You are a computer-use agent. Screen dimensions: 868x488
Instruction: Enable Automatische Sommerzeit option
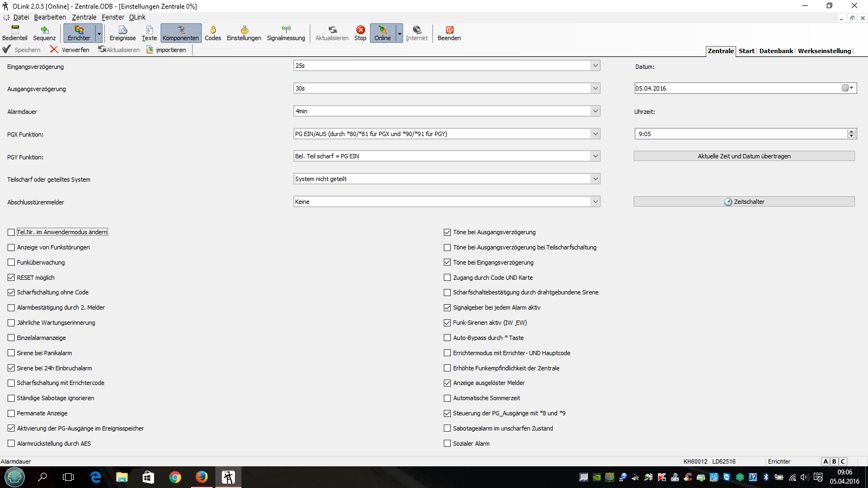448,398
